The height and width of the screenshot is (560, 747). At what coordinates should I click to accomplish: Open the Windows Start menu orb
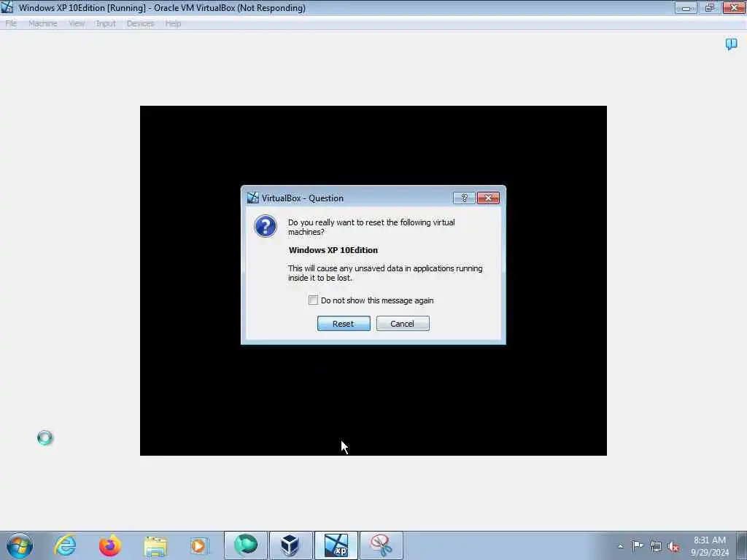tap(20, 545)
